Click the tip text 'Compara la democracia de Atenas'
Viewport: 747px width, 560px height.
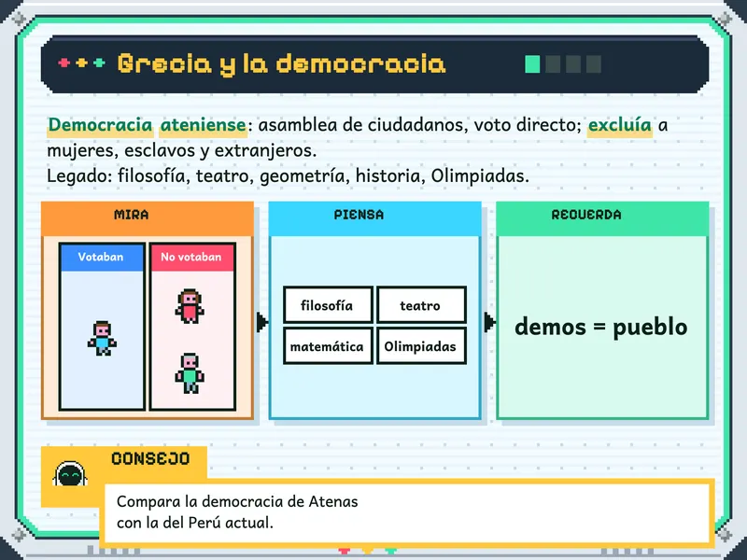237,501
